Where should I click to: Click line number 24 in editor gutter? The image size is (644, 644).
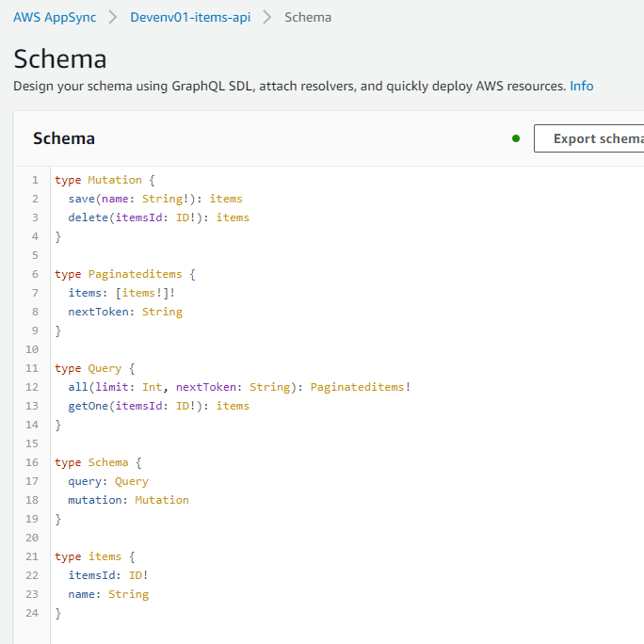32,613
